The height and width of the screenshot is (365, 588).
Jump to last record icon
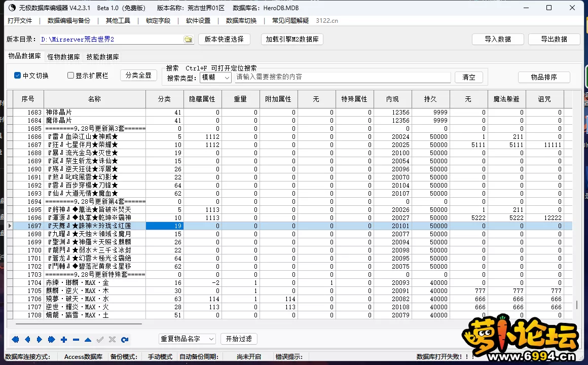51,340
